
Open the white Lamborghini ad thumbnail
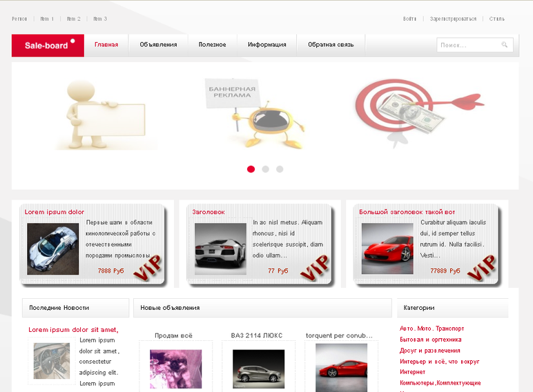[x=220, y=248]
